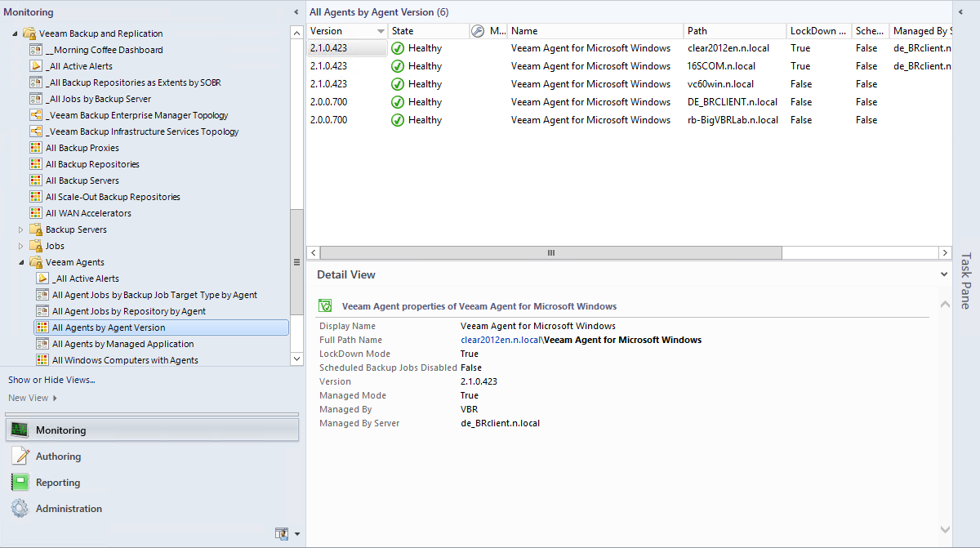Open the Version column sort dropdown
This screenshot has width=980, height=548.
(381, 31)
